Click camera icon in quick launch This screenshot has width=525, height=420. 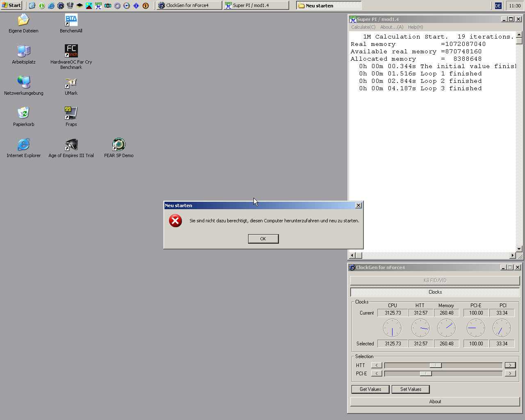(x=108, y=6)
